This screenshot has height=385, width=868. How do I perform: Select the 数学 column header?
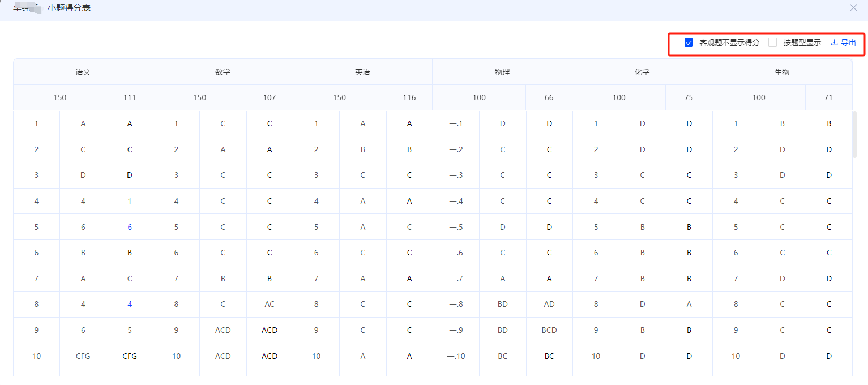[223, 72]
